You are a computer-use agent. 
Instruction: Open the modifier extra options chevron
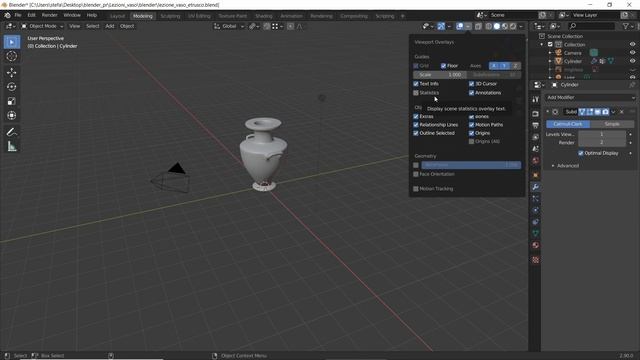(x=613, y=112)
